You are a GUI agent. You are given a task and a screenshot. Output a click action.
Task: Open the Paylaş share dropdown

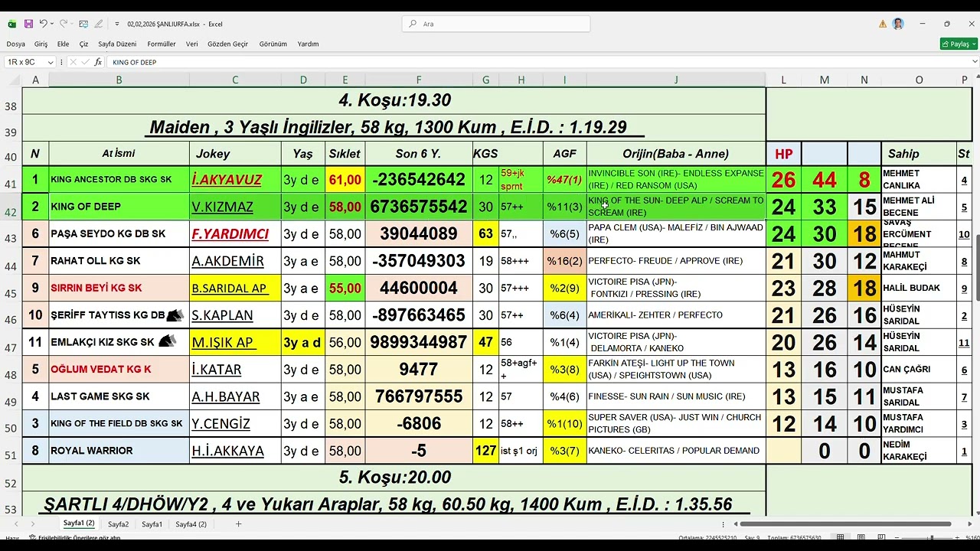click(x=959, y=44)
